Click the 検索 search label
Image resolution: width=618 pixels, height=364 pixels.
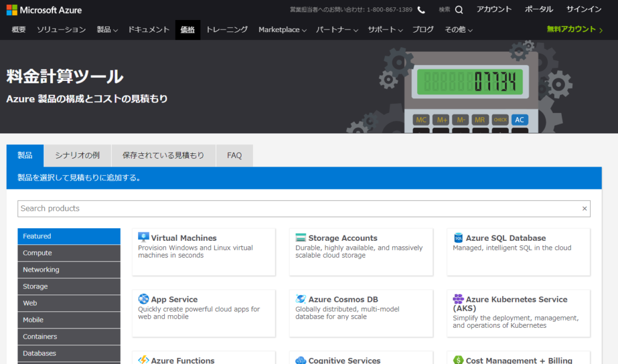coord(444,10)
